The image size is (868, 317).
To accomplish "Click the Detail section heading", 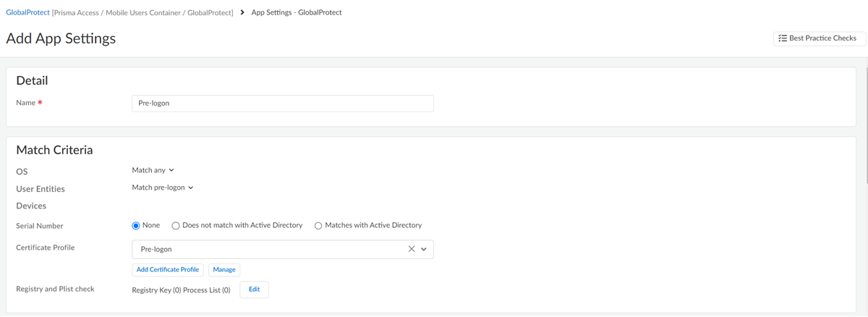I will coord(32,81).
